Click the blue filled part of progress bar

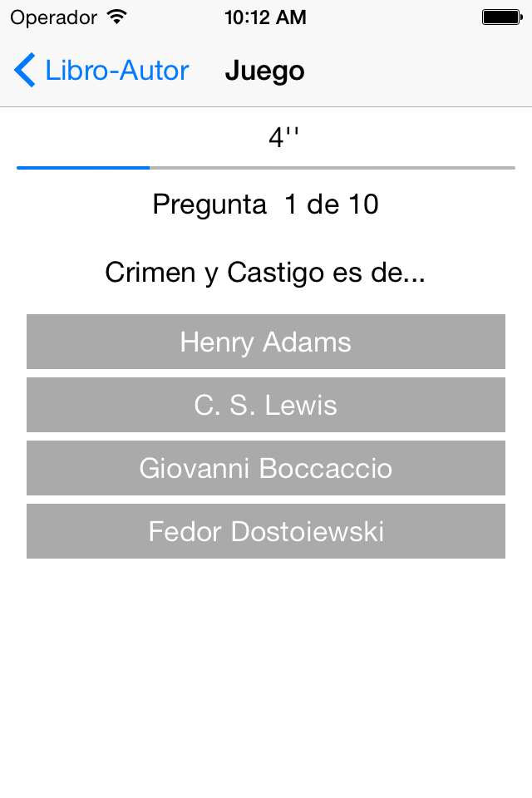[x=83, y=167]
